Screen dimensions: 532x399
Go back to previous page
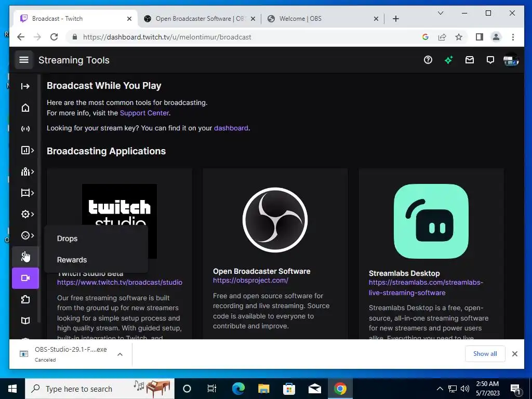coord(21,37)
